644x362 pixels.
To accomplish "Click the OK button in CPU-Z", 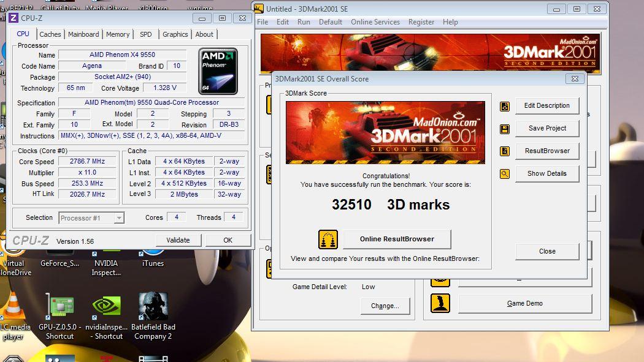I will point(228,240).
